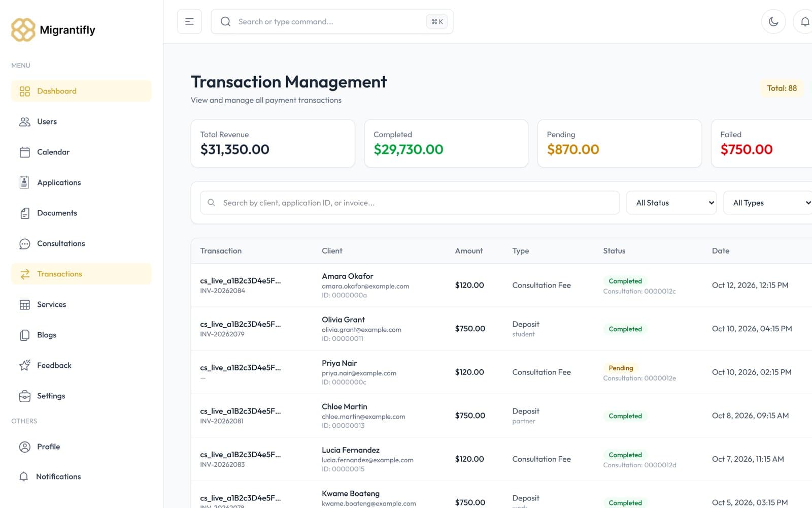Open the Calendar menu item
The height and width of the screenshot is (508, 812).
click(81, 152)
